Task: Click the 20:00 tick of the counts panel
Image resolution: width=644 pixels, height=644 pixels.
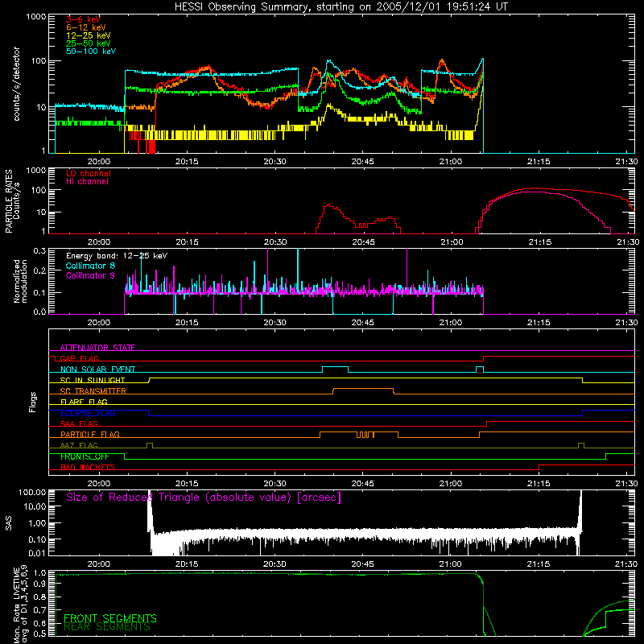Action: (98, 162)
